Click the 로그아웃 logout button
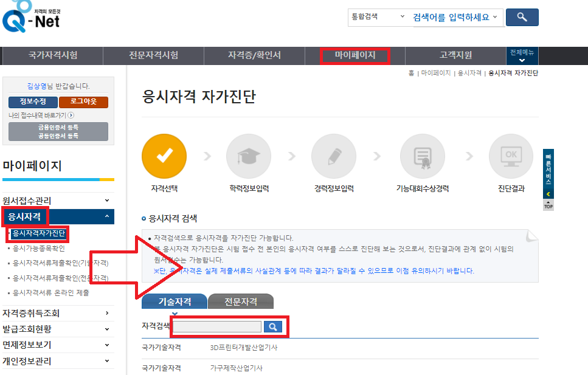The height and width of the screenshot is (375, 588). click(x=83, y=101)
